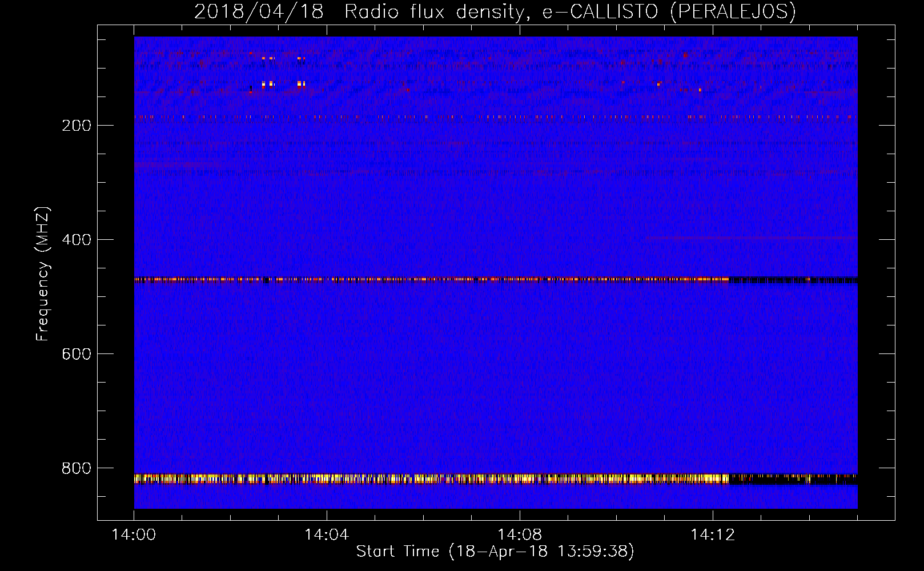Click the 'Start Time (18-Apr-18 13:59:38)' label
This screenshot has width=924, height=571.
[x=495, y=552]
